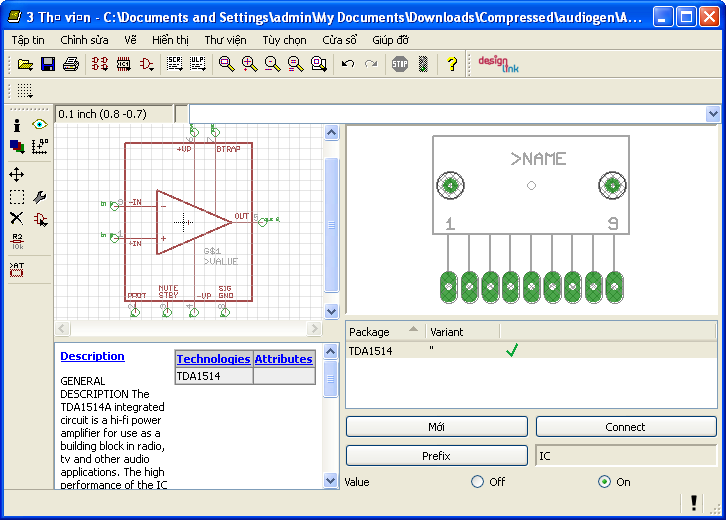Open the Grid settings dotted icon
This screenshot has width=726, height=520.
(25, 91)
